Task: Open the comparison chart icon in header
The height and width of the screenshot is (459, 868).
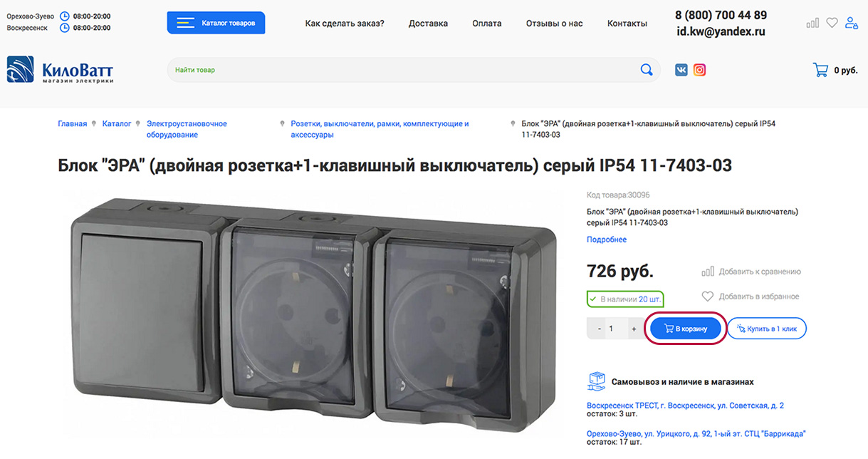Action: tap(812, 23)
